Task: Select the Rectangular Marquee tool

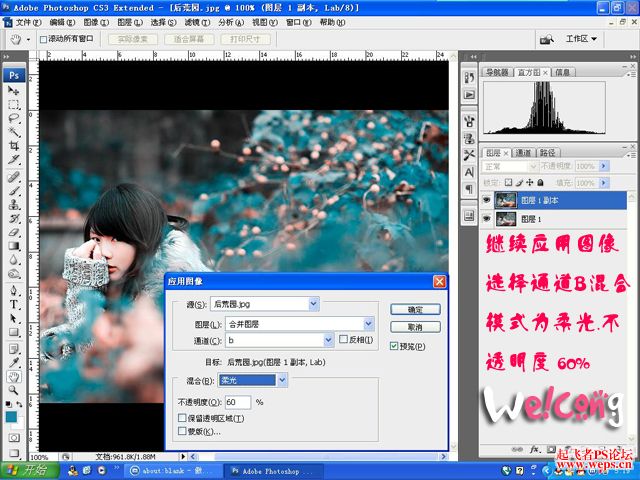Action: [14, 104]
